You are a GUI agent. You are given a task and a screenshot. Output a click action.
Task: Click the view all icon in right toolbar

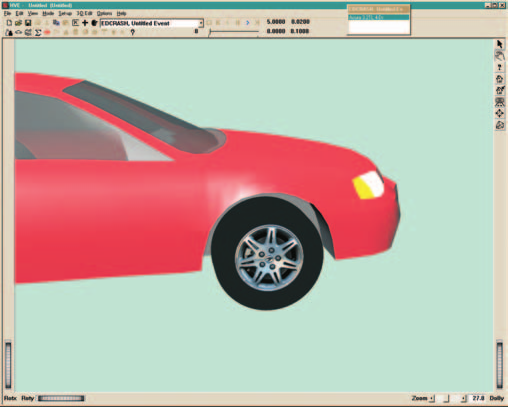click(x=499, y=102)
